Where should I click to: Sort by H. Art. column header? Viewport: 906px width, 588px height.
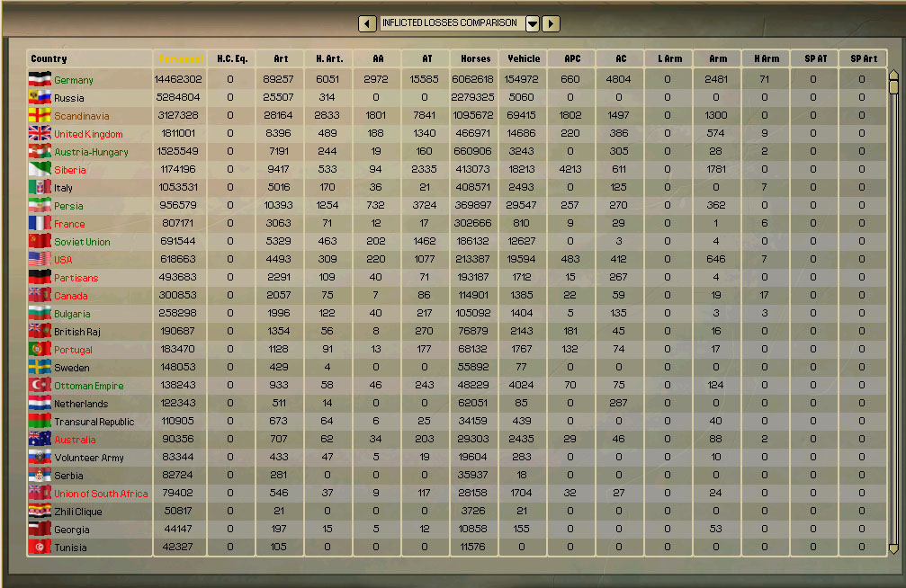(x=328, y=59)
